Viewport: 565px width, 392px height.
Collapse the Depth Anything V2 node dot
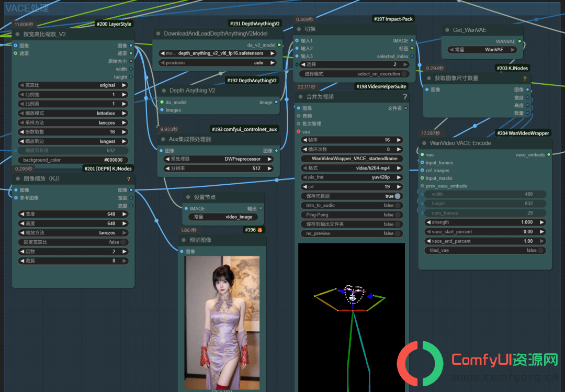[164, 91]
